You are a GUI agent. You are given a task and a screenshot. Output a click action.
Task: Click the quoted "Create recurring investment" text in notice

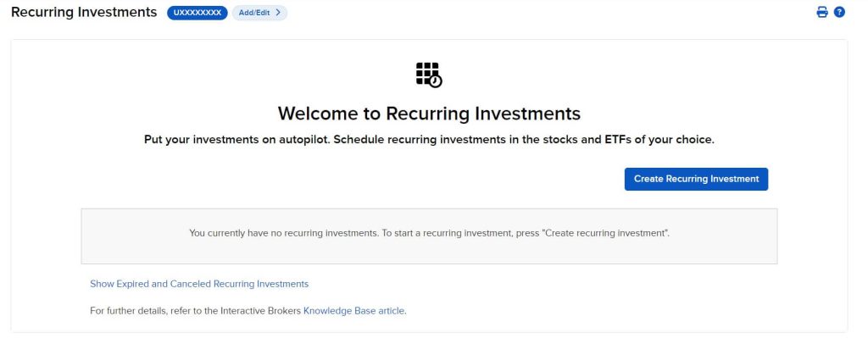605,233
